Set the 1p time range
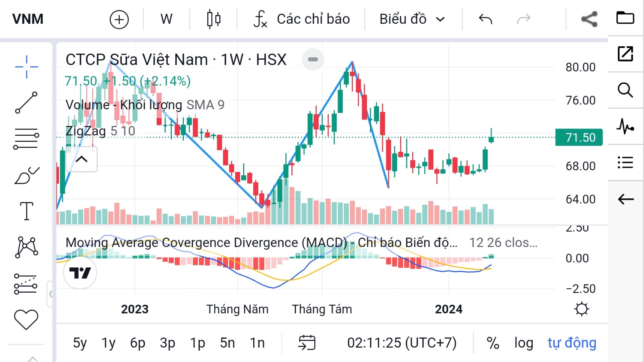Image resolution: width=644 pixels, height=362 pixels. tap(197, 343)
